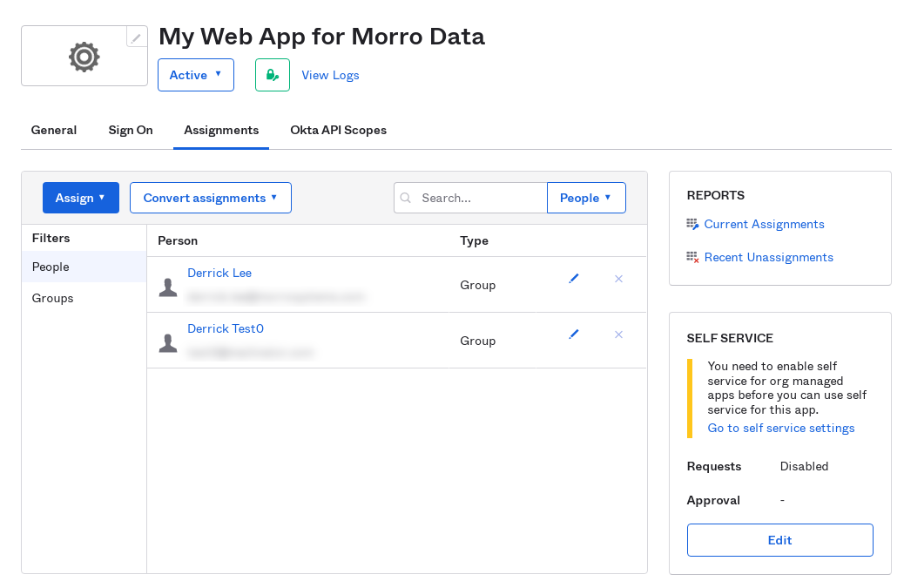The image size is (904, 588).
Task: Click the SELF SERVICE heading
Action: click(730, 338)
